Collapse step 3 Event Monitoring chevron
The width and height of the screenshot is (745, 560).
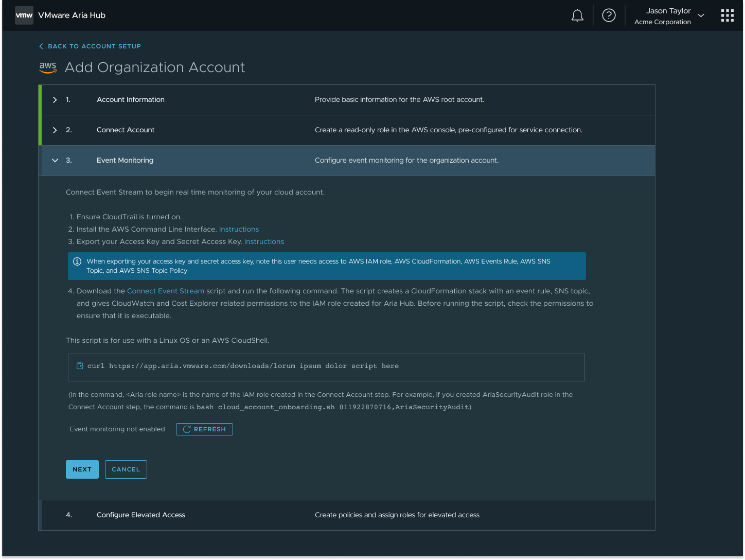[x=55, y=161]
